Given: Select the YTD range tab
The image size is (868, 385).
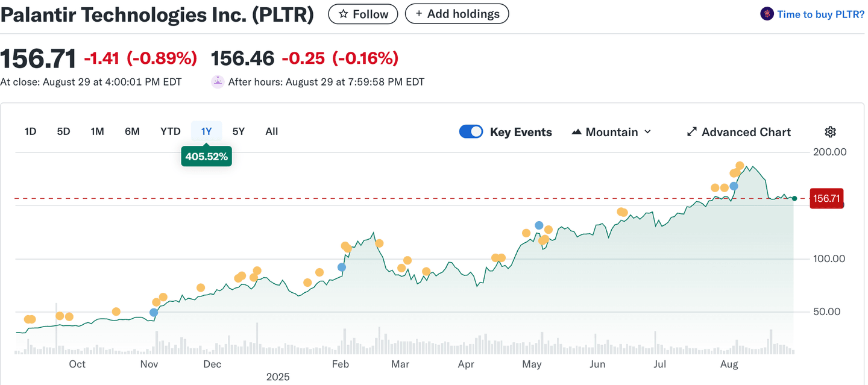Looking at the screenshot, I should coord(171,131).
